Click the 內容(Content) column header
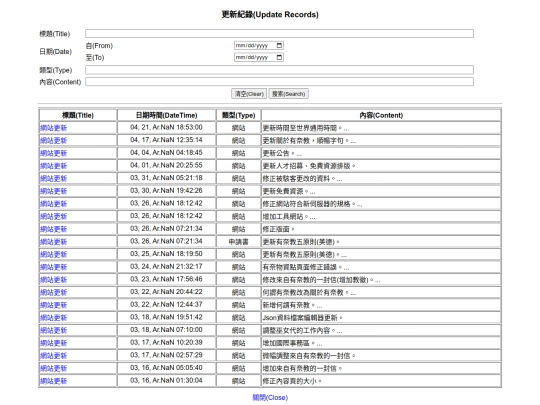 tap(381, 115)
